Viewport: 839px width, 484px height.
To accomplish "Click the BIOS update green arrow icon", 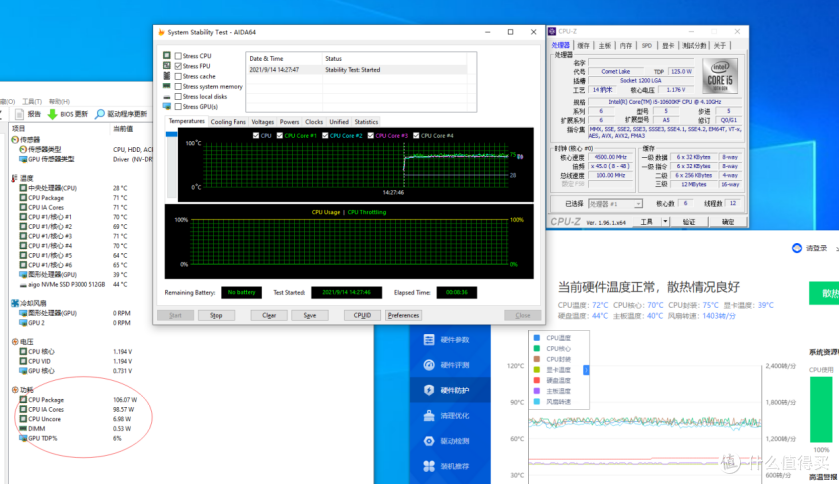I will click(52, 114).
